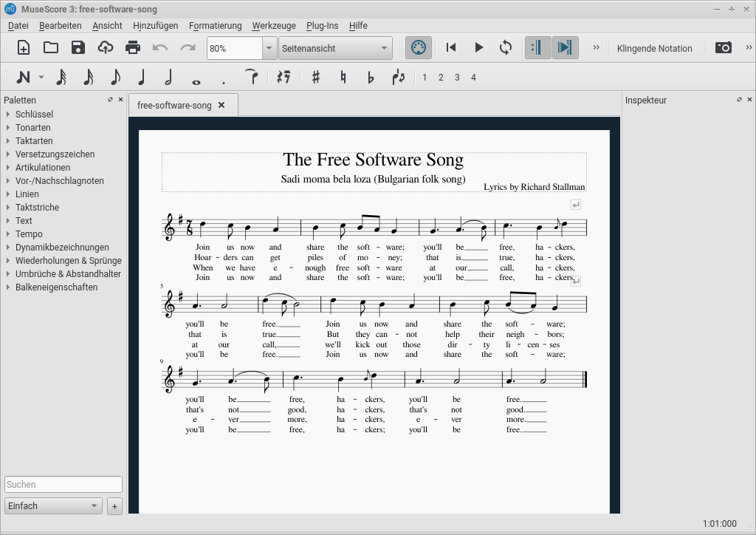Select the half note duration
This screenshot has height=535, width=756.
168,77
